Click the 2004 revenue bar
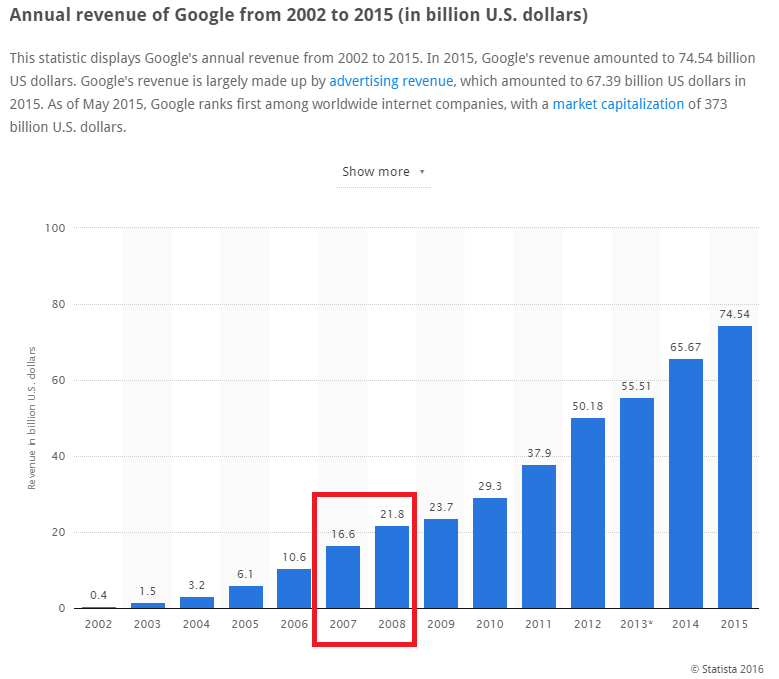 (197, 603)
